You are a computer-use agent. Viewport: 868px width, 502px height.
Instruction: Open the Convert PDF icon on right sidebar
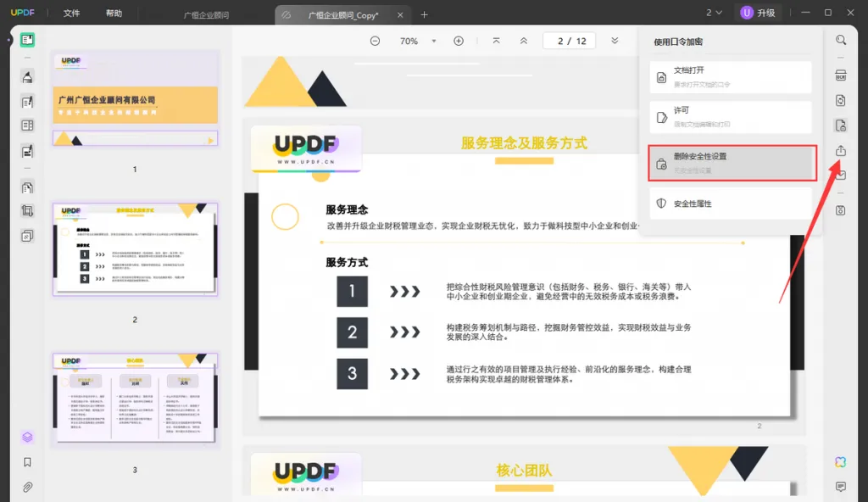[x=841, y=100]
